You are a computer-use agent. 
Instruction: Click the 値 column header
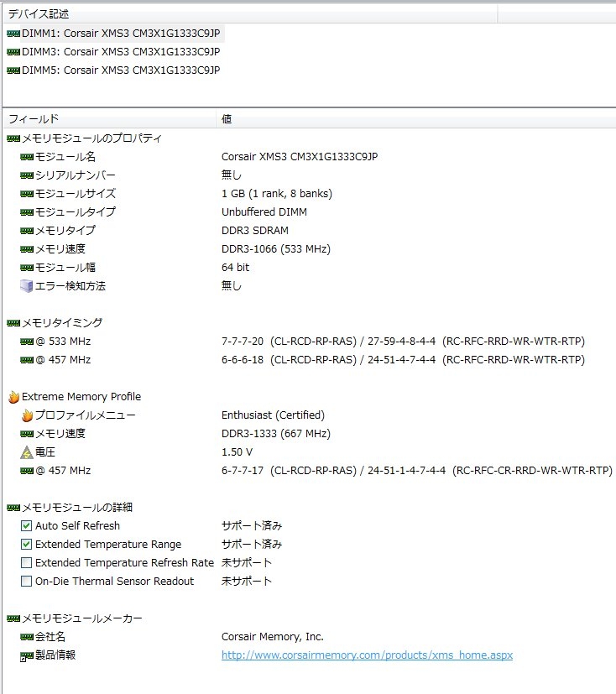(416, 119)
